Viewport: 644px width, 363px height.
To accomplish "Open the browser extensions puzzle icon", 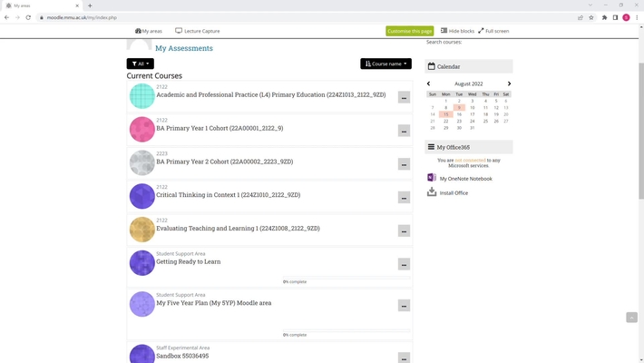I will tap(604, 17).
